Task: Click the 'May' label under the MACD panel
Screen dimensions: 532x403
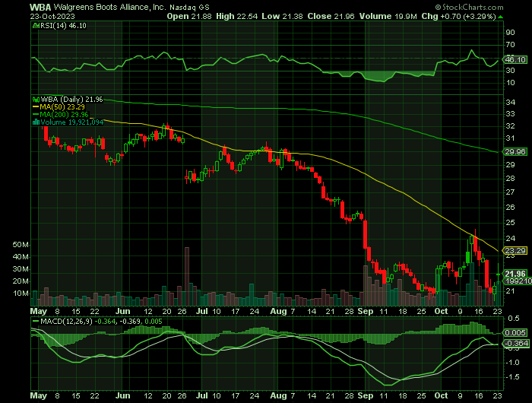Action: click(x=38, y=395)
